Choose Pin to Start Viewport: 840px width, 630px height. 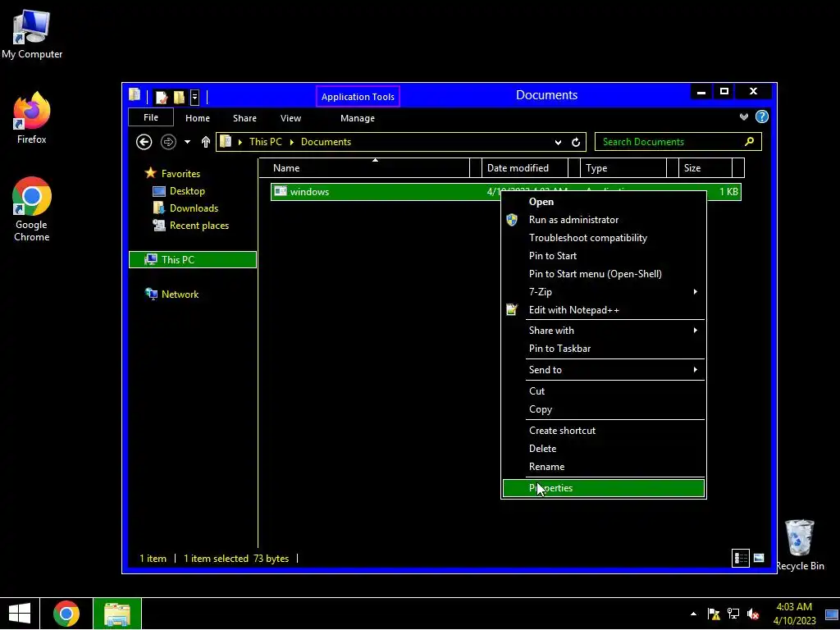pos(604,256)
